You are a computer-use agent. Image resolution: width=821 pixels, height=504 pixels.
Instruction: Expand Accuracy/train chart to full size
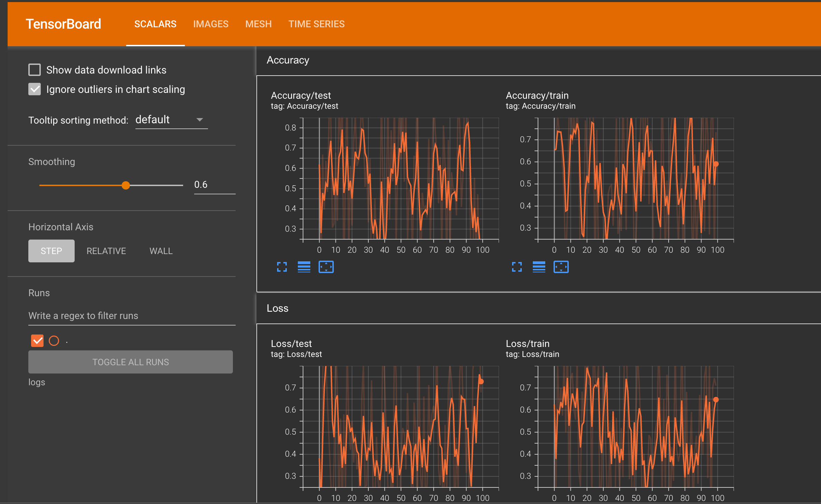(x=517, y=267)
